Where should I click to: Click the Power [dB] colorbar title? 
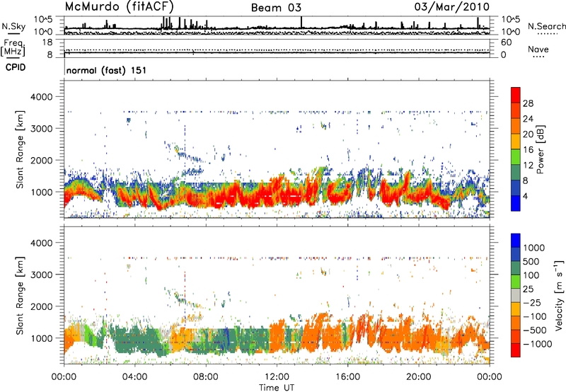click(x=540, y=149)
